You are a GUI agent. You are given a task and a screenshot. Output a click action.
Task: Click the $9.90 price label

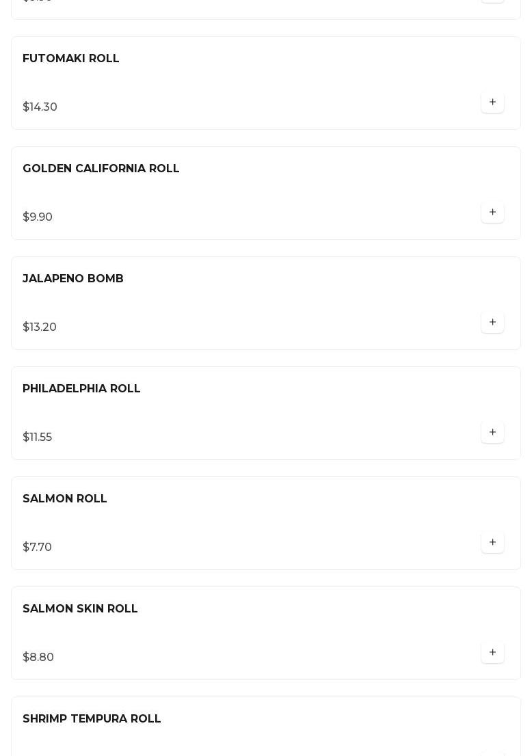[38, 217]
